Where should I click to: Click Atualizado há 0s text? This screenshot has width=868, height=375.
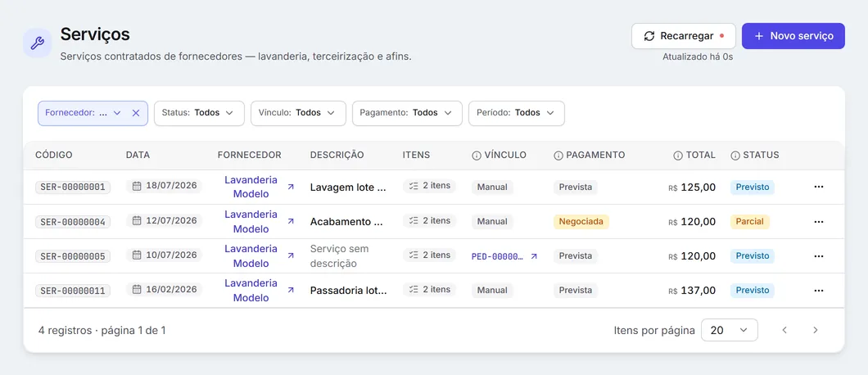[698, 56]
